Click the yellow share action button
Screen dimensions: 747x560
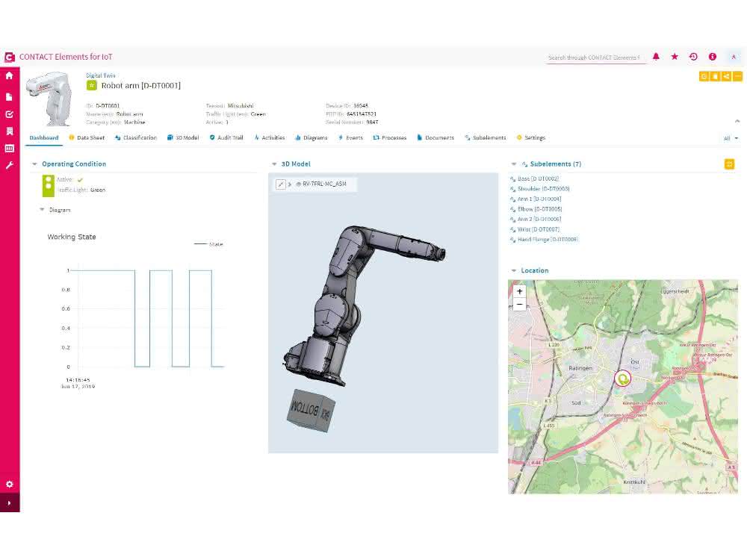click(x=726, y=76)
